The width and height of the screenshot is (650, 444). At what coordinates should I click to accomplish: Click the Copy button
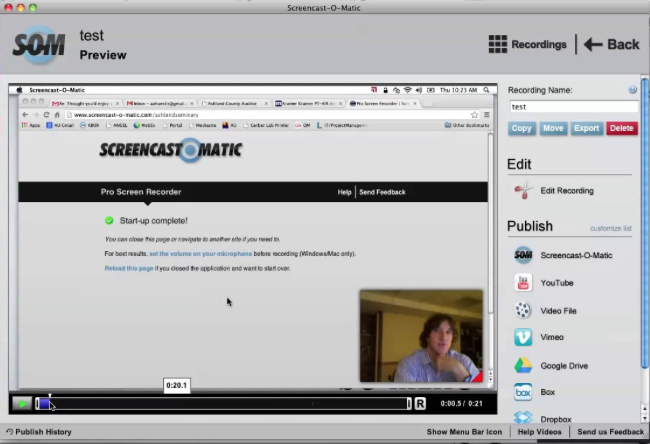click(521, 129)
